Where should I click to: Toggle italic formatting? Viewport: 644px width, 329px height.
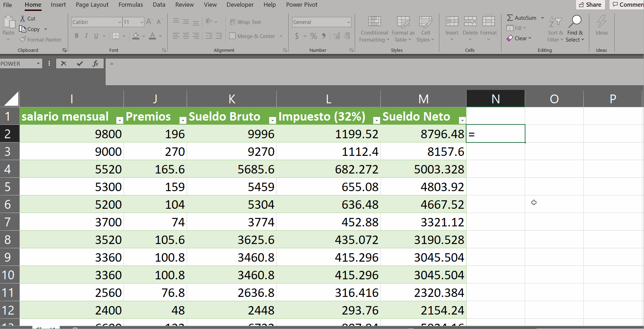click(86, 36)
